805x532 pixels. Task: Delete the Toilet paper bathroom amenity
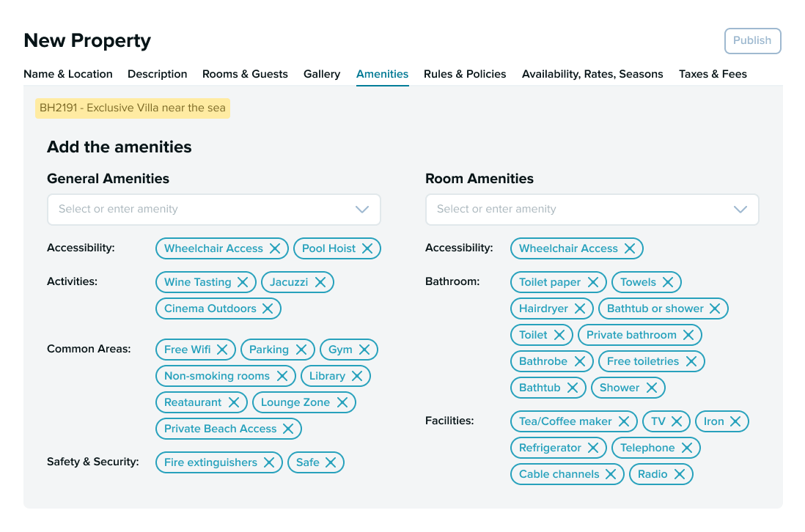click(x=594, y=282)
